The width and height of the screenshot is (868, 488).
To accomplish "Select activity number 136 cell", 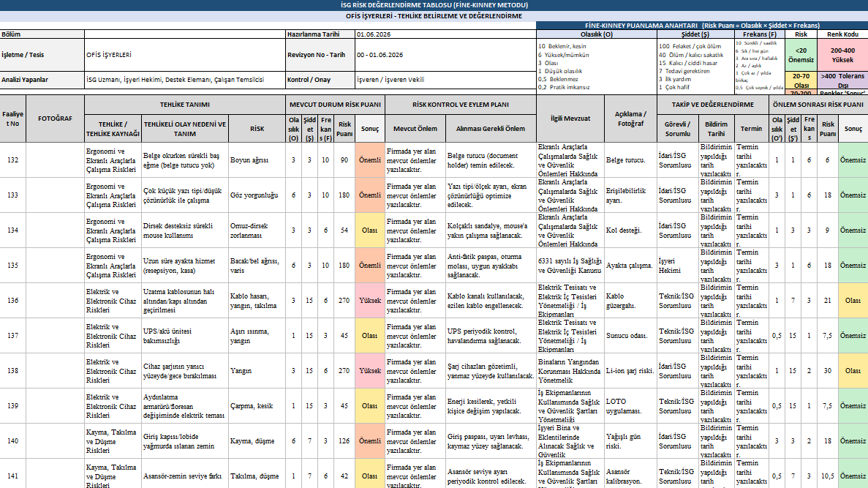I will [12, 301].
